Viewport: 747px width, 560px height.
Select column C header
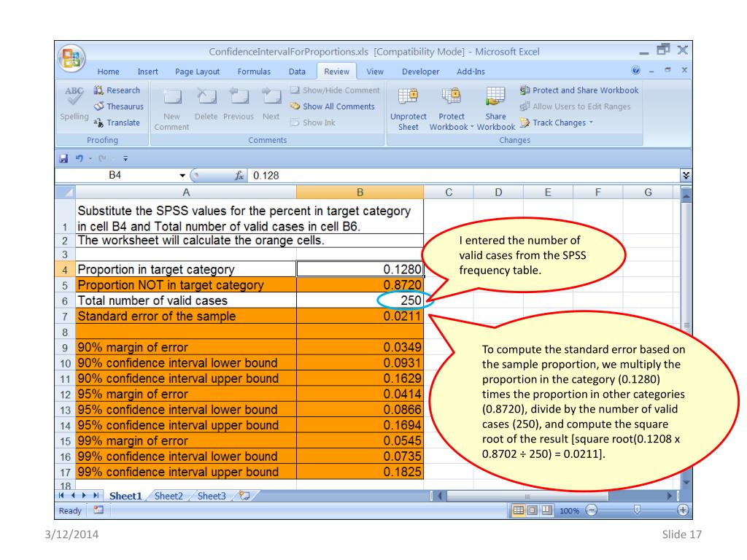click(449, 192)
